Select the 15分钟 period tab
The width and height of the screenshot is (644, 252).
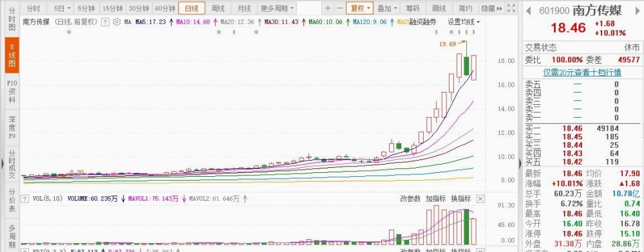pyautogui.click(x=113, y=8)
